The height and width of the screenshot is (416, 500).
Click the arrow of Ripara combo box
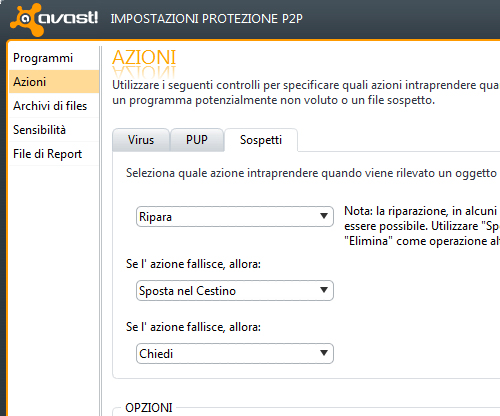click(324, 216)
